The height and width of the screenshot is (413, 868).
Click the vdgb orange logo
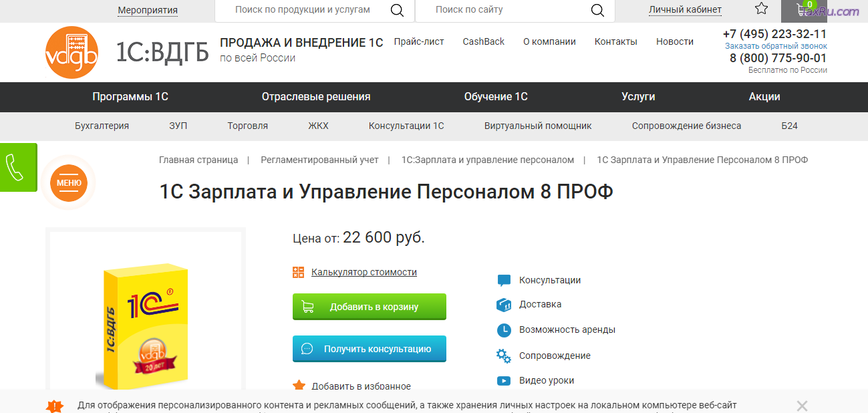click(71, 52)
